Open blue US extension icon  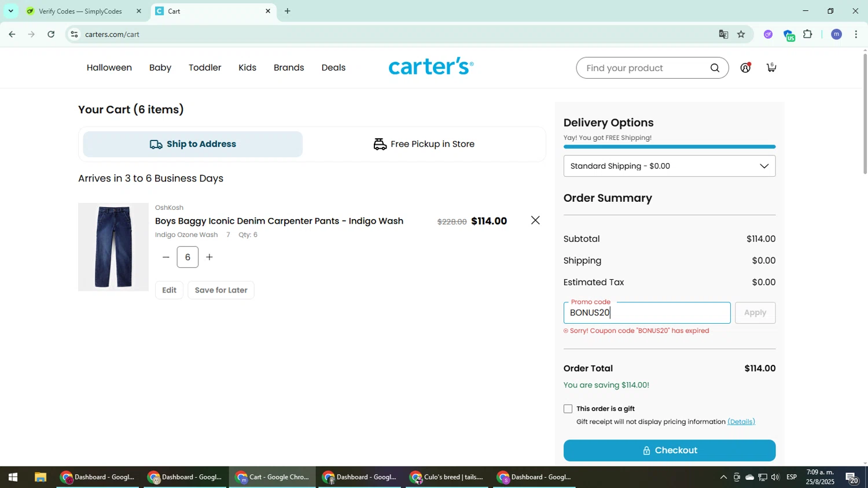tap(789, 35)
